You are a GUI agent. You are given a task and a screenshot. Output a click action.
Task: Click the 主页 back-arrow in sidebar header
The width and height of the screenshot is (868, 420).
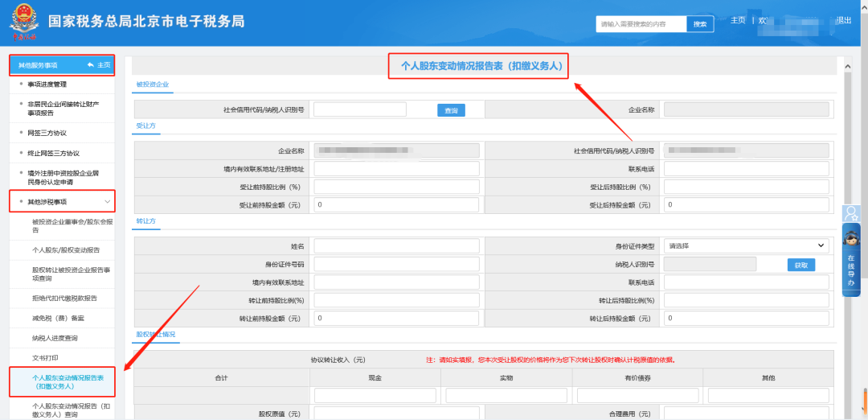click(x=99, y=65)
